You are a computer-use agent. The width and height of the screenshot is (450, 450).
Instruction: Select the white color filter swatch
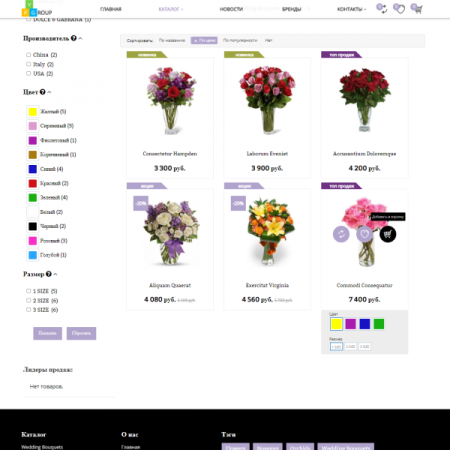click(33, 212)
